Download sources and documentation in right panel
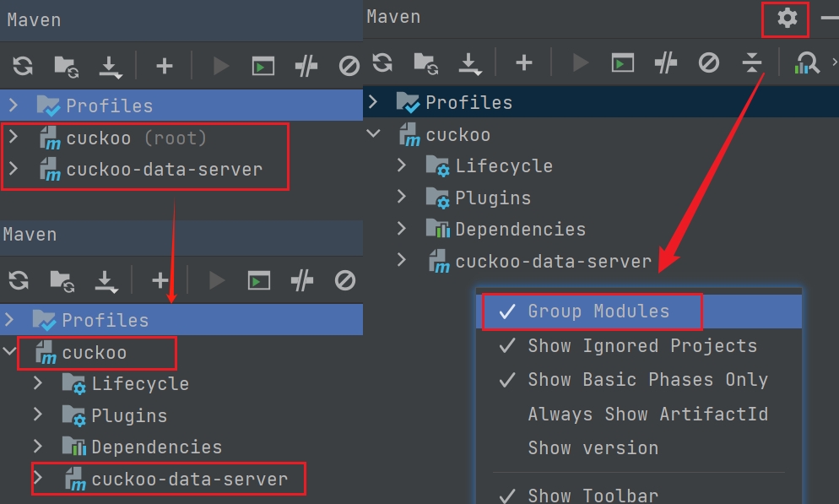The width and height of the screenshot is (839, 504). click(x=470, y=63)
